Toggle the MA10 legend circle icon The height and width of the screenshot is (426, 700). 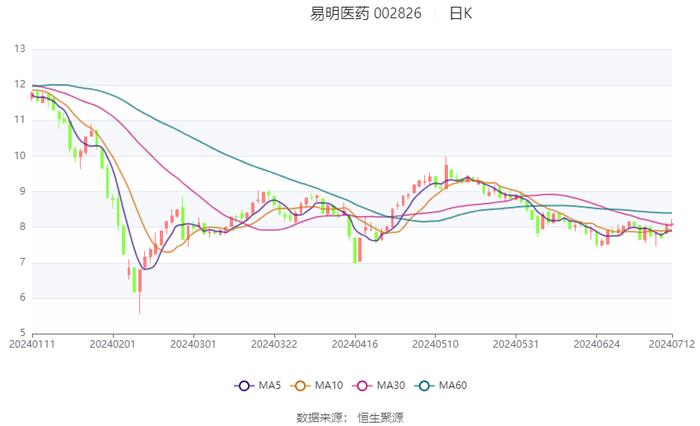coord(300,386)
